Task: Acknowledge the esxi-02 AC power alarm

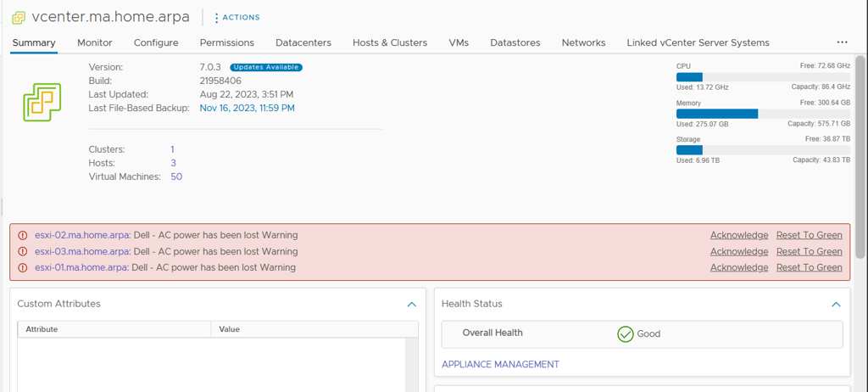Action: pos(739,235)
